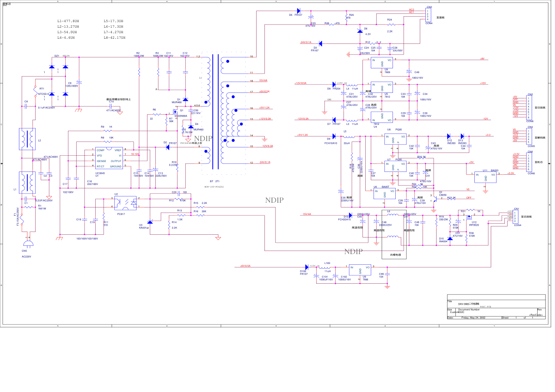Select the 'BCK-100-FC4202' transformer label
Image resolution: width=555 pixels, height=392 pixels.
pyautogui.click(x=214, y=187)
